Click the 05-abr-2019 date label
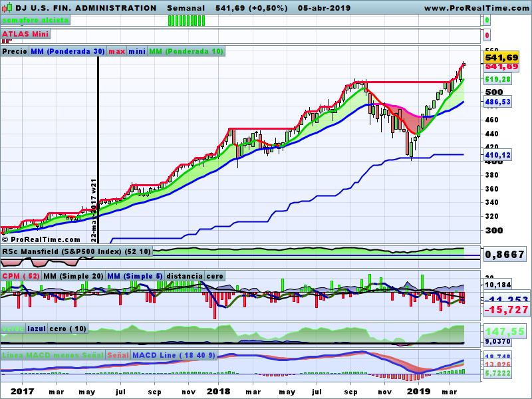This screenshot has width=532, height=399. 324,8
